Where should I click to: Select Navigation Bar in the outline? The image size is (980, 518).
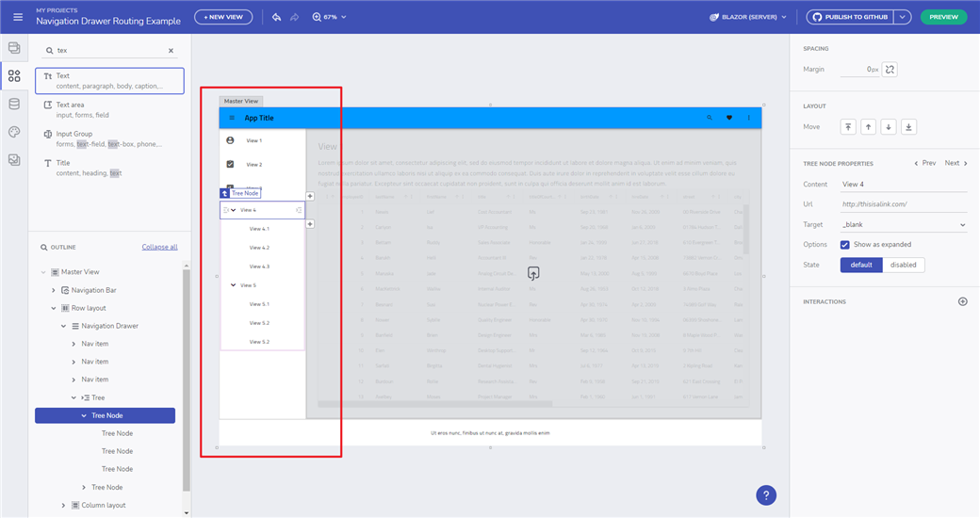click(x=93, y=290)
